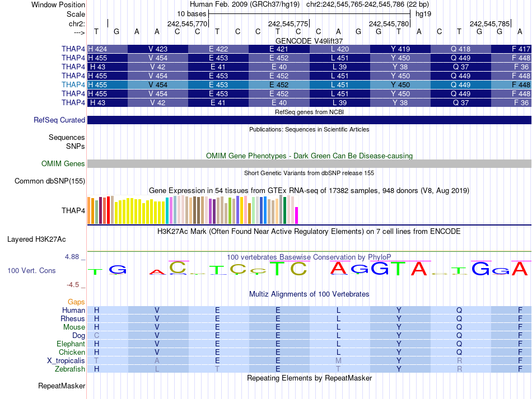Click the 242,545,775 position marker
The image size is (532, 399).
pos(288,24)
